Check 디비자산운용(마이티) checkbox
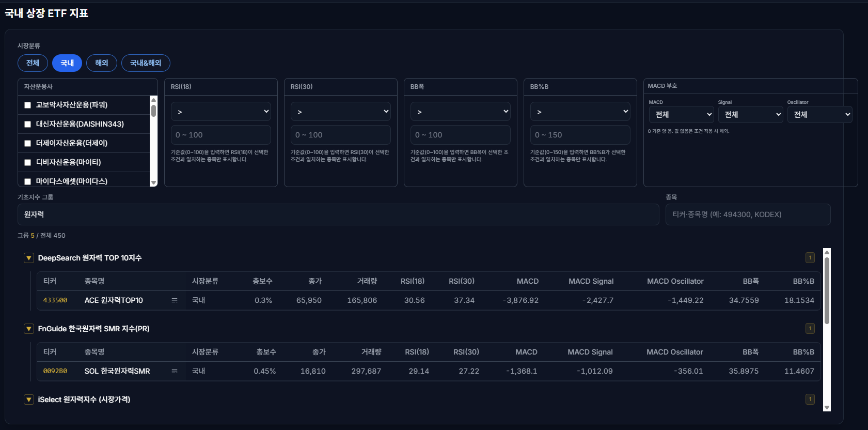This screenshot has width=868, height=430. coord(28,162)
